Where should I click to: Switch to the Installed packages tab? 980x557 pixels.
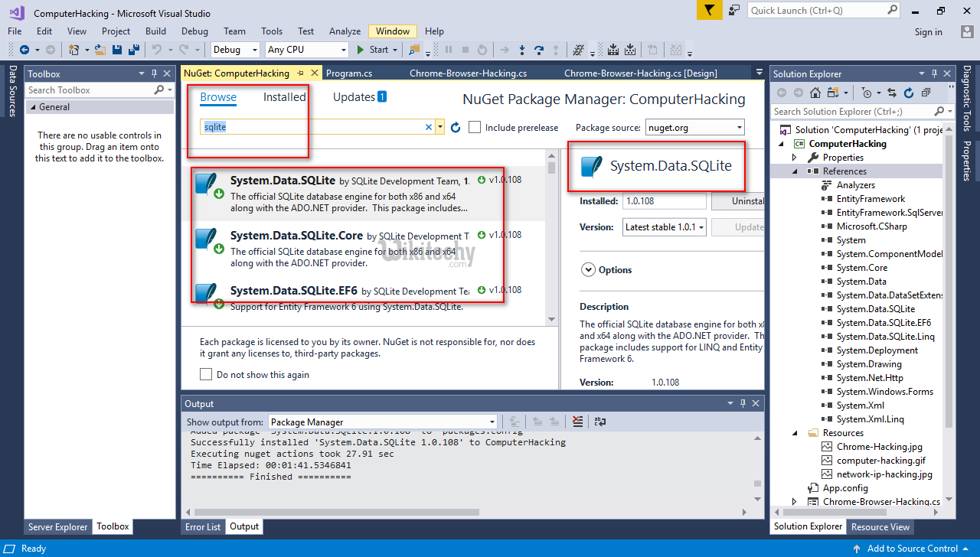[x=284, y=97]
